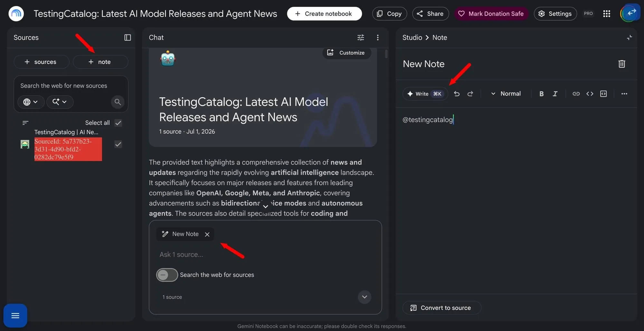Open TestingCatalog | AI Ne... source
Viewport: 644px width, 331px height.
tap(66, 132)
